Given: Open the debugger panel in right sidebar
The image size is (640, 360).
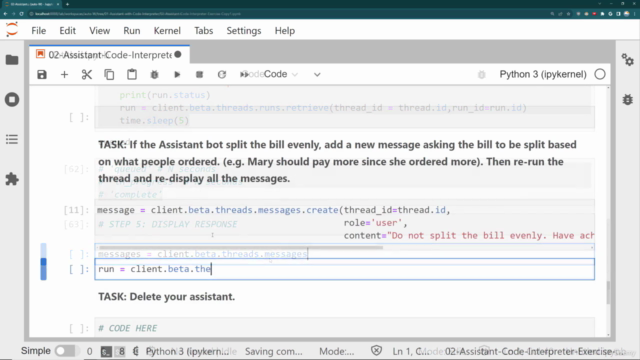Looking at the screenshot, I should tap(627, 100).
